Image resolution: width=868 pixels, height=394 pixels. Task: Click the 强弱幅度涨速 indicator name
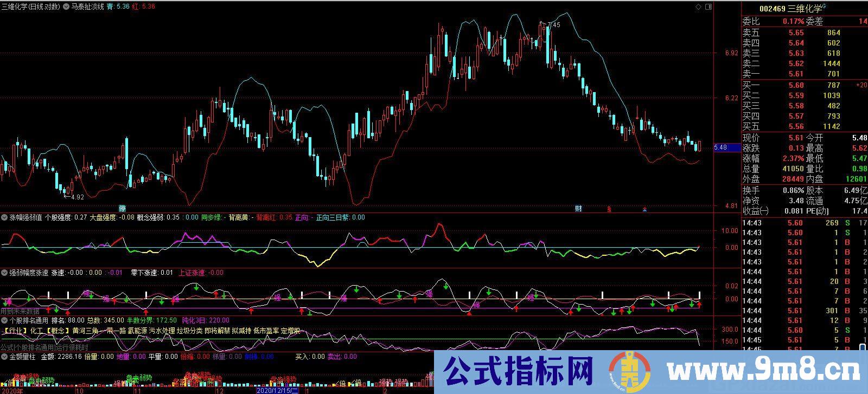point(29,273)
